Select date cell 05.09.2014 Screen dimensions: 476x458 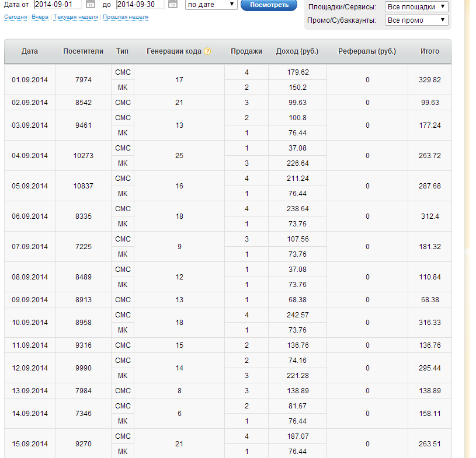click(x=30, y=186)
